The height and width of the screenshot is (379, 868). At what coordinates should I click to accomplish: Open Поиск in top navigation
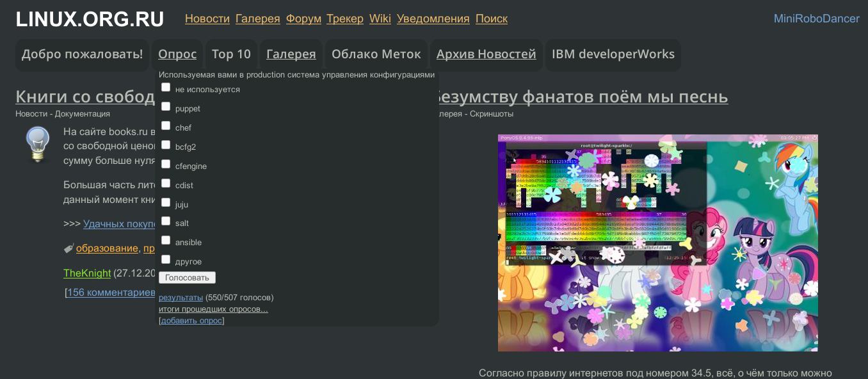pos(492,19)
